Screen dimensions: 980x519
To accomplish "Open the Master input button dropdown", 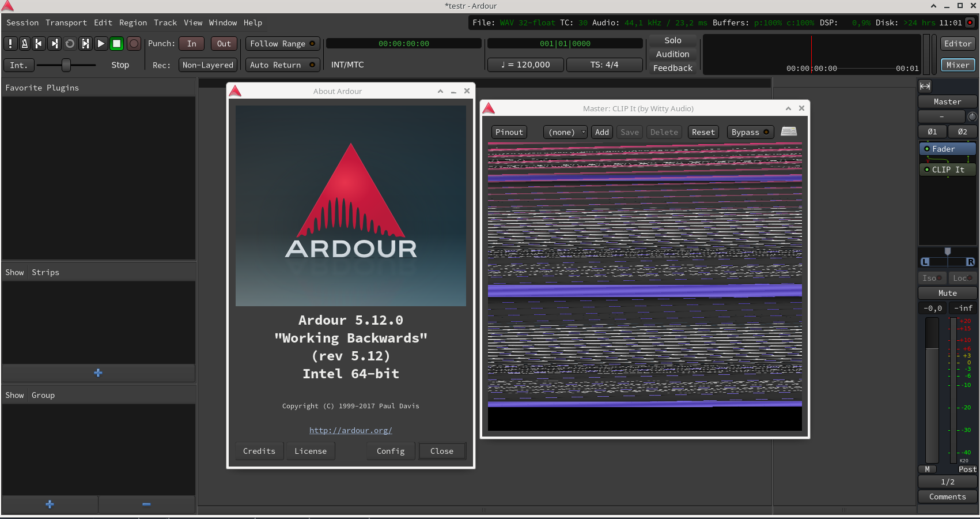I will (x=941, y=116).
